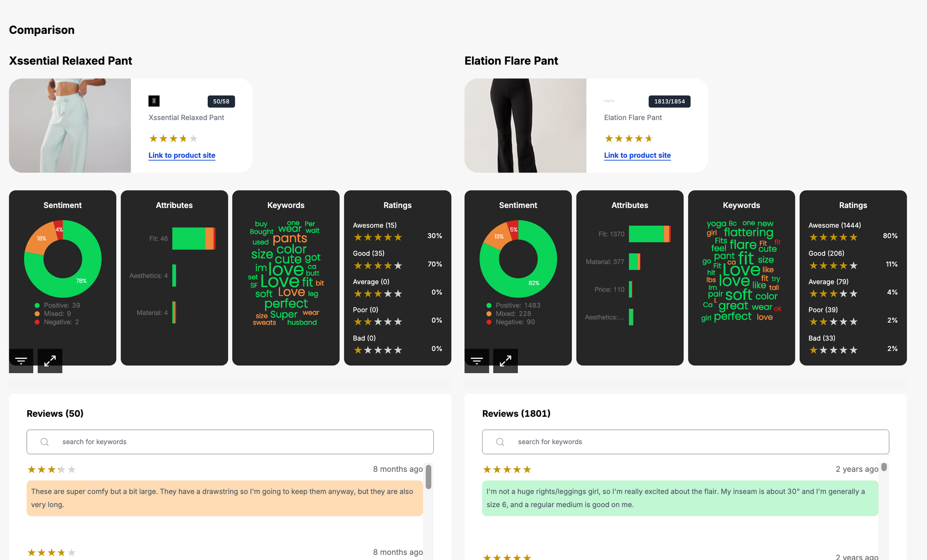Select the Comparison menu tab at top
The image size is (927, 560).
(x=42, y=29)
